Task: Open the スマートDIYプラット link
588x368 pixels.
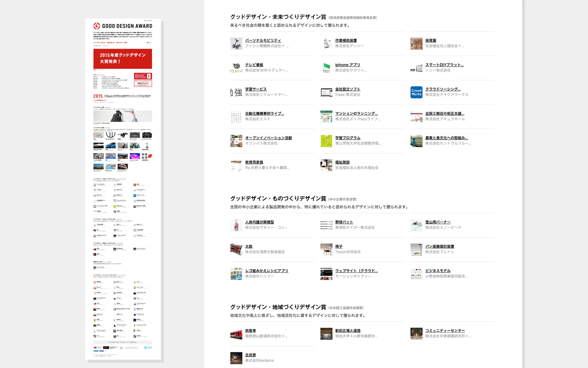Action: click(x=444, y=65)
